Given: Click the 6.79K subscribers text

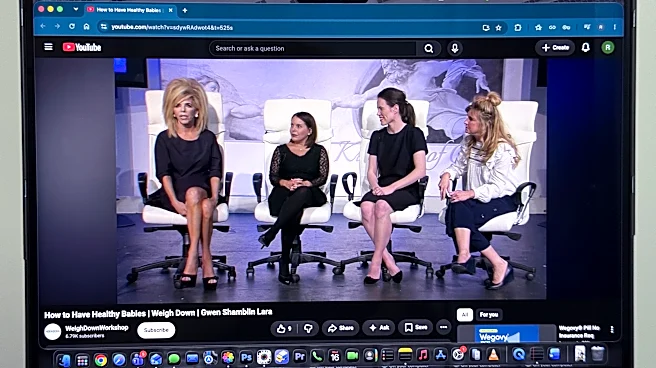Looking at the screenshot, I should click(x=85, y=336).
